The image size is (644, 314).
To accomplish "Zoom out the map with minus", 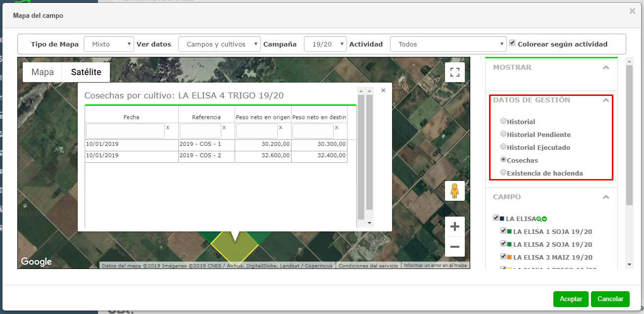I will 454,247.
